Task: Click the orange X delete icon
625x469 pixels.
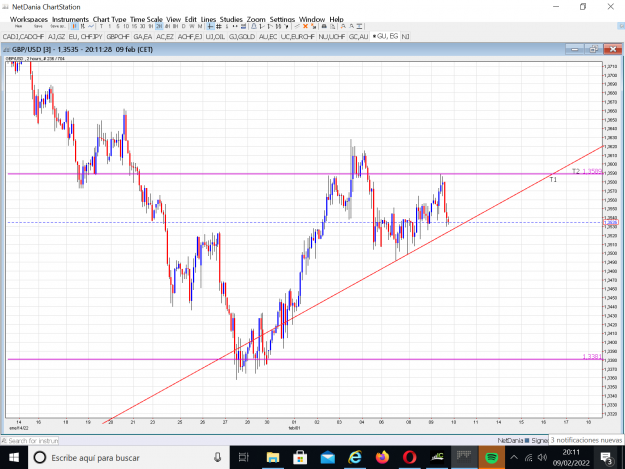Action: coord(305,26)
